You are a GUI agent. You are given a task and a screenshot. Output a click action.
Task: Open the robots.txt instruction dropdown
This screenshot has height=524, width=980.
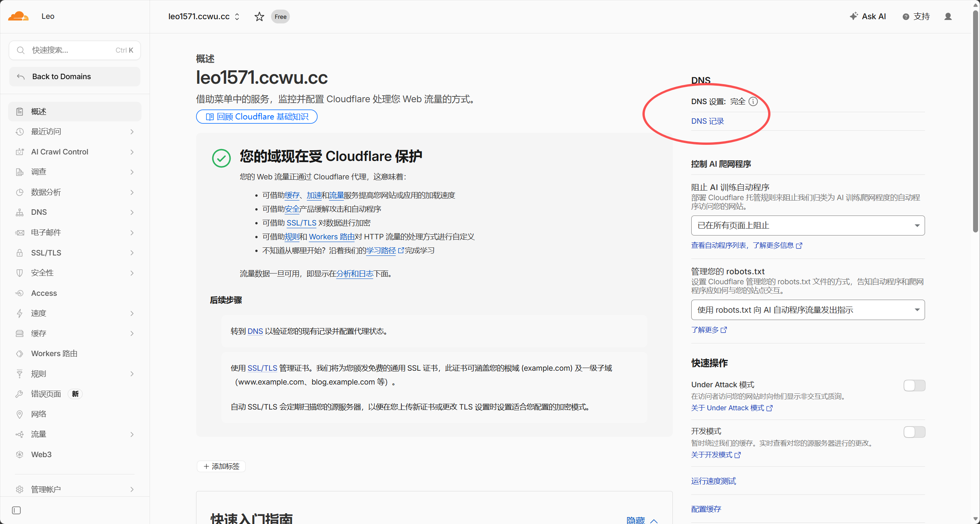[808, 310]
